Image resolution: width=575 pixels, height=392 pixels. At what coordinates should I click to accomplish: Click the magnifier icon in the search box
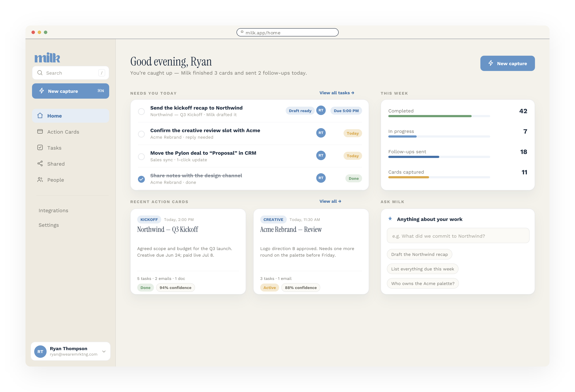40,73
